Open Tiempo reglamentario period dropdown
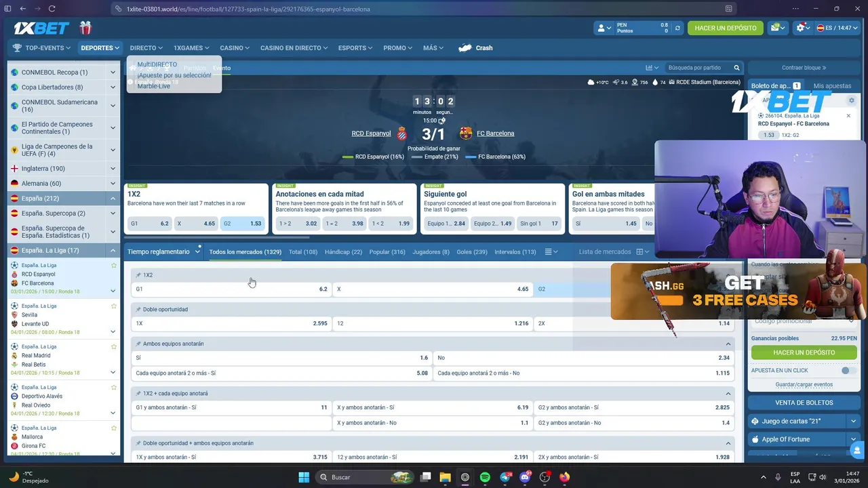868x488 pixels. [x=163, y=252]
